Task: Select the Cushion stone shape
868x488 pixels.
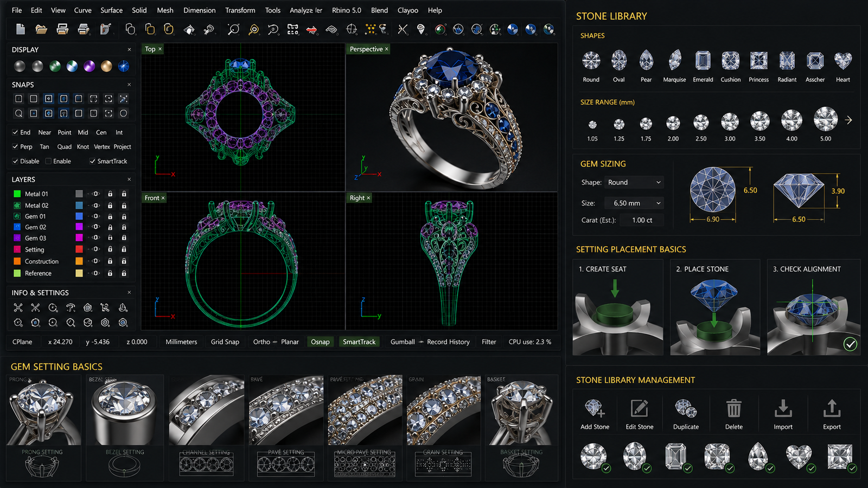Action: 730,61
